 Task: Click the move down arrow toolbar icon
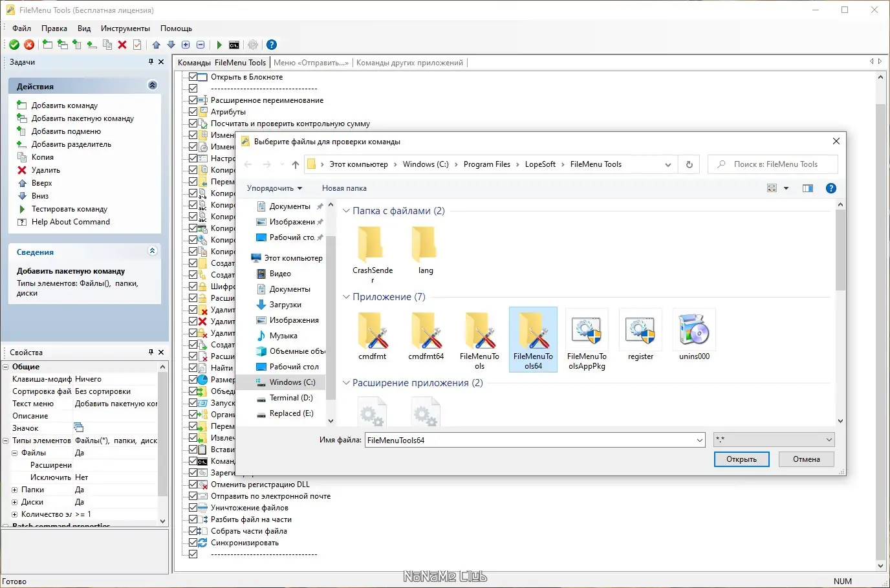click(x=171, y=45)
